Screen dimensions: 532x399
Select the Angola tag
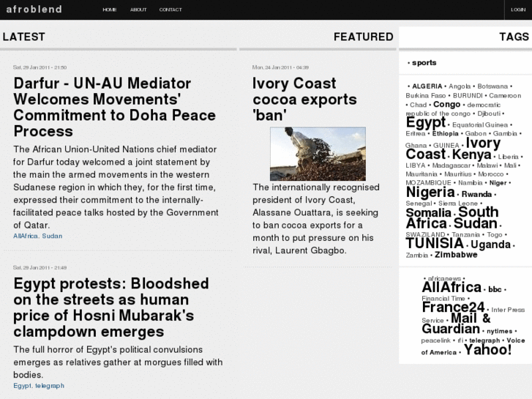[x=460, y=86]
